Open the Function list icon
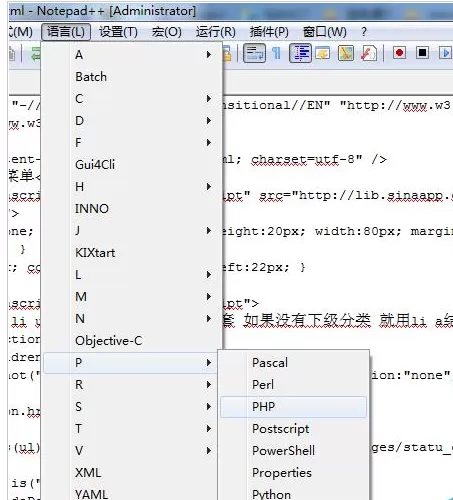453x500 pixels. point(369,53)
